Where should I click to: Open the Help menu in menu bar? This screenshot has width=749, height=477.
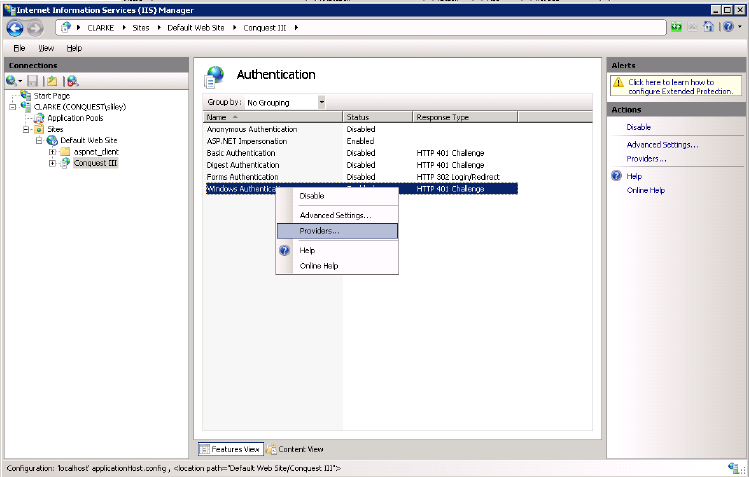[74, 48]
